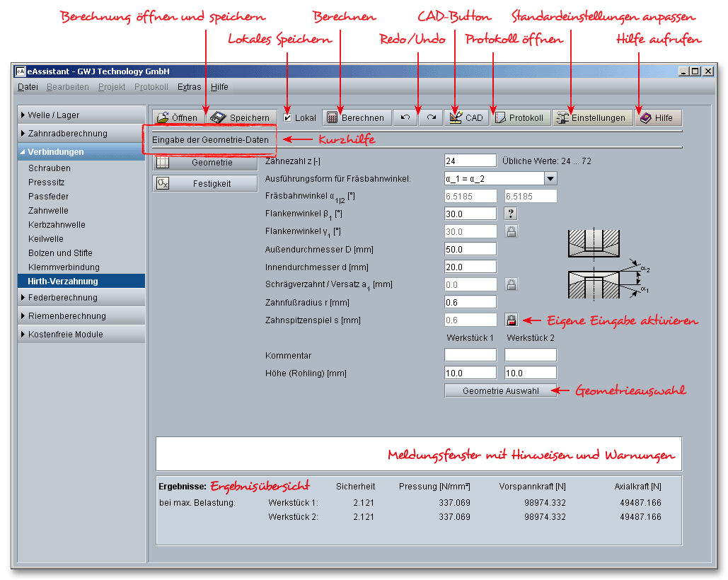Click the Öffnen folder icon button
The height and width of the screenshot is (580, 728).
point(178,118)
